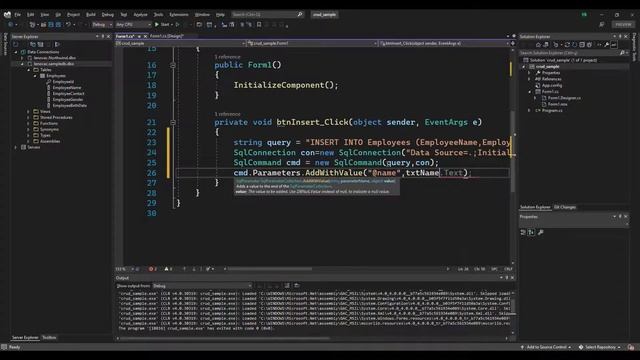The height and width of the screenshot is (360, 640).
Task: Collapse the Employees table node
Action: coord(35,76)
